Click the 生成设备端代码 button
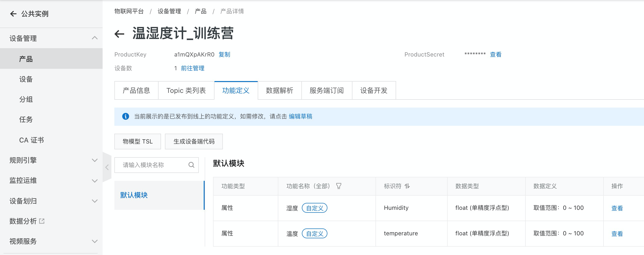 click(194, 142)
